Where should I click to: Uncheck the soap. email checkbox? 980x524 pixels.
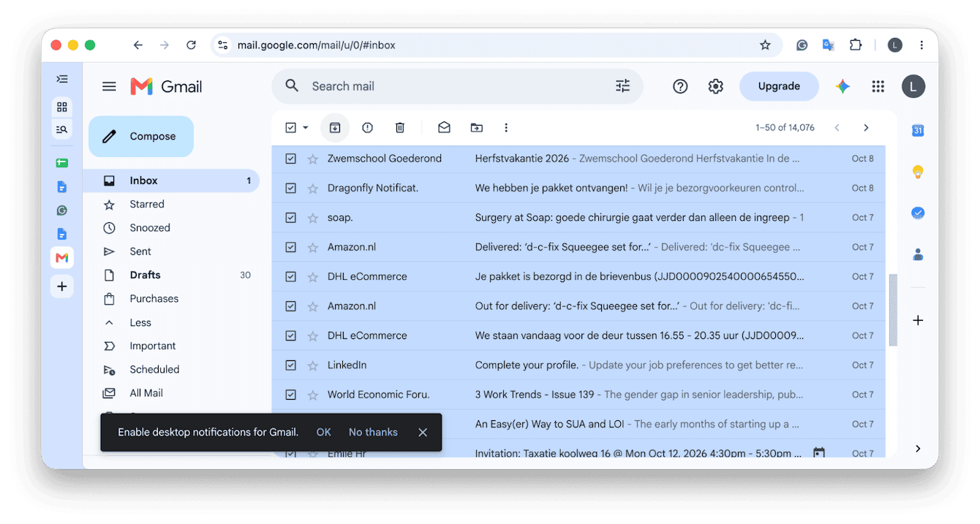(x=290, y=218)
